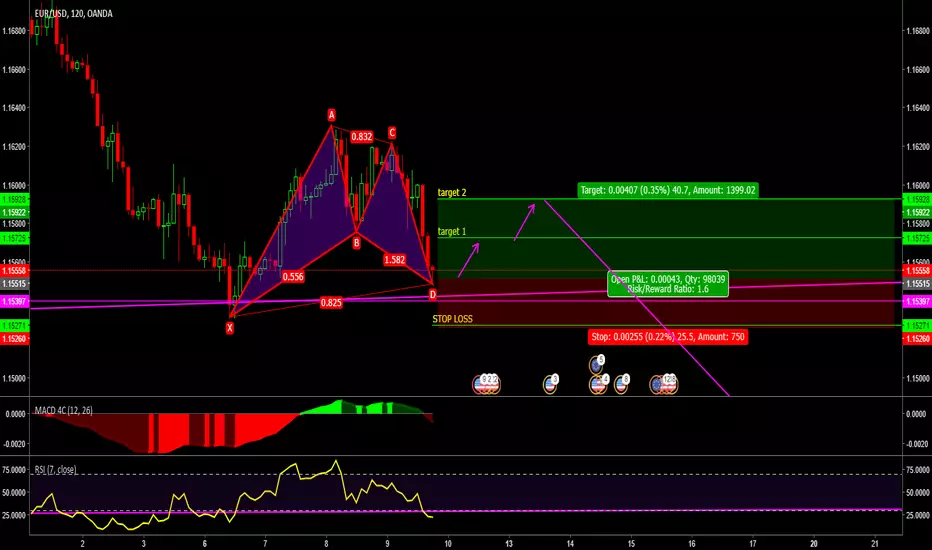Select harmonic pattern point label X
932x550 pixels.
click(229, 328)
